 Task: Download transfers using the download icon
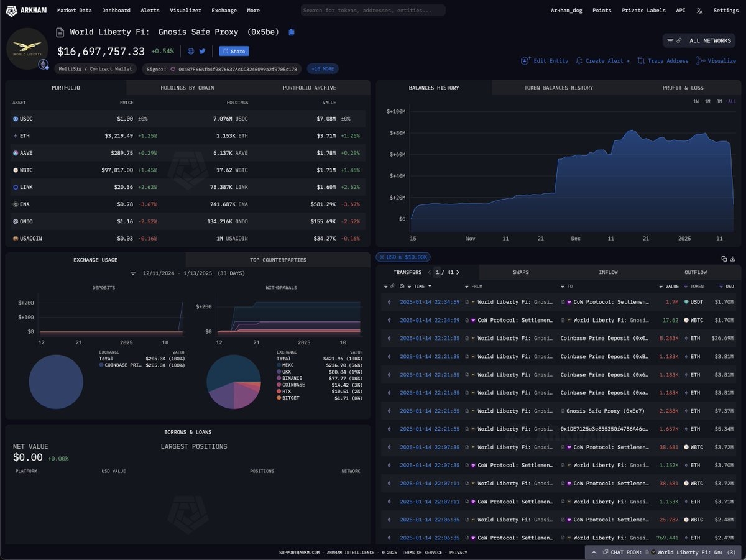coord(732,259)
